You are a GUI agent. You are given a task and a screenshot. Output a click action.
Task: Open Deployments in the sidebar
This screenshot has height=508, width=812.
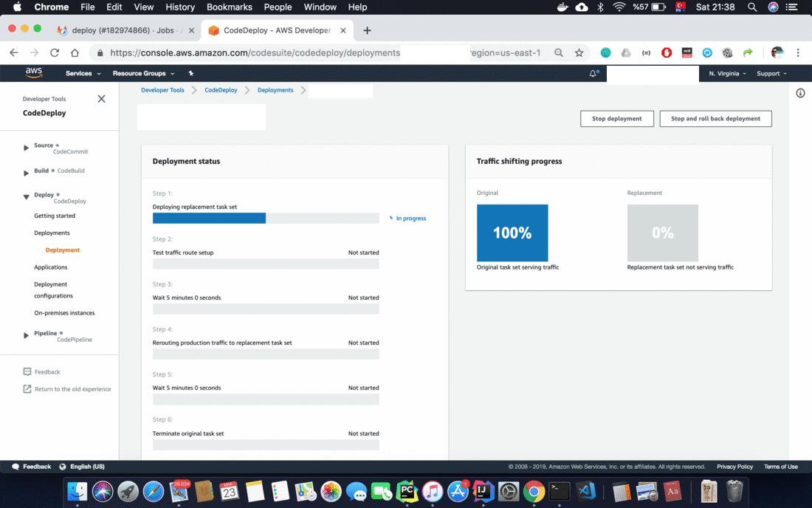pos(52,233)
